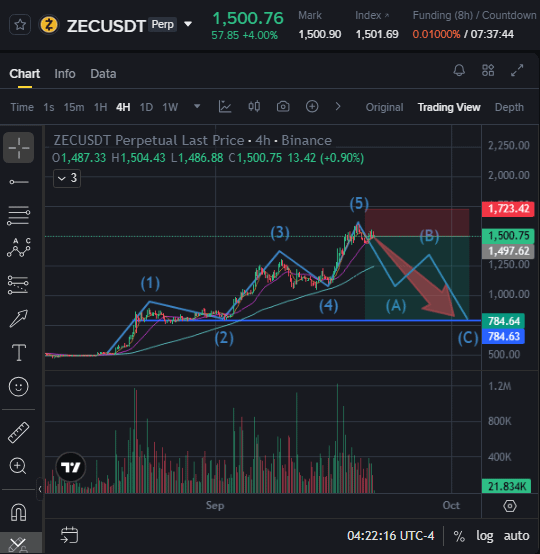Switch to Depth chart view
Image resolution: width=540 pixels, height=554 pixels.
[509, 107]
